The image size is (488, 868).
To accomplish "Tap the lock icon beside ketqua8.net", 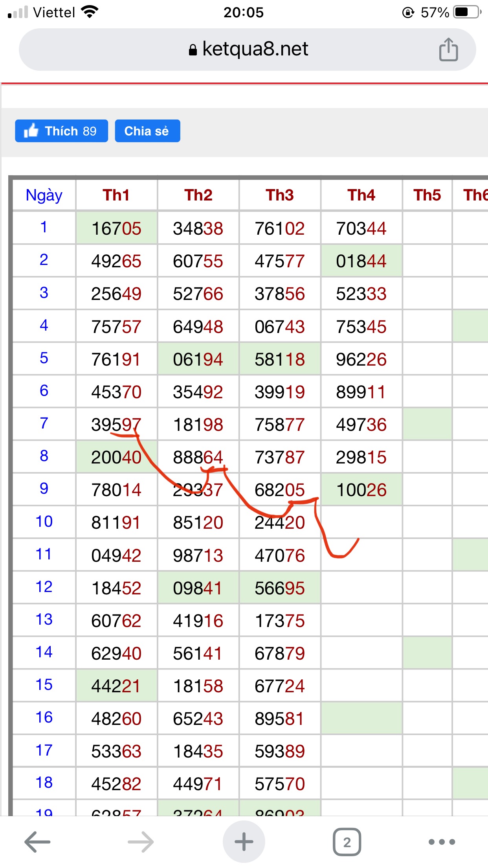I will coord(193,50).
